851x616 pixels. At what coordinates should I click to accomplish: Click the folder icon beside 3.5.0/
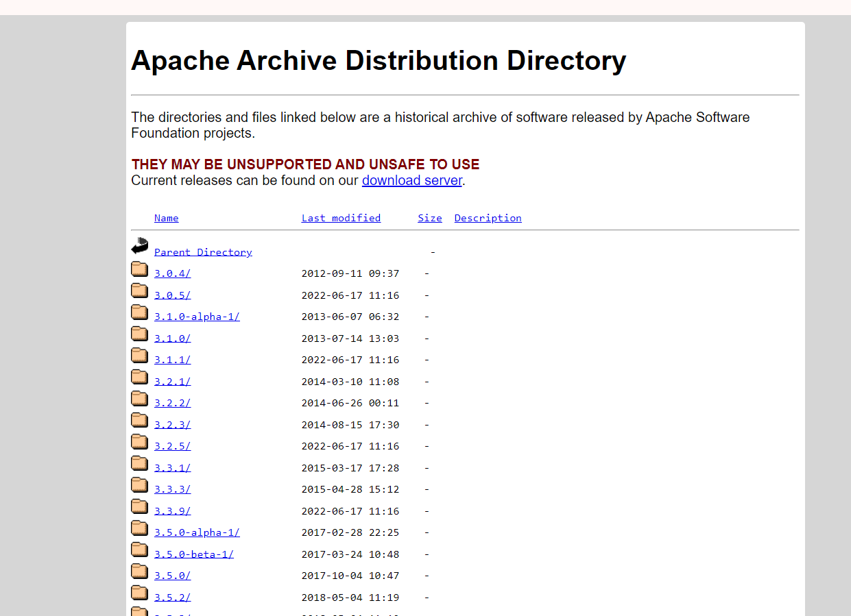[140, 571]
